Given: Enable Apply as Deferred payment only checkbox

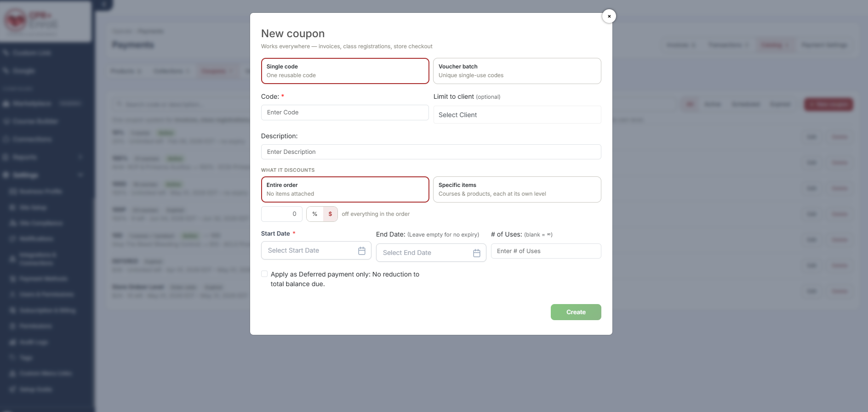Looking at the screenshot, I should pyautogui.click(x=264, y=274).
